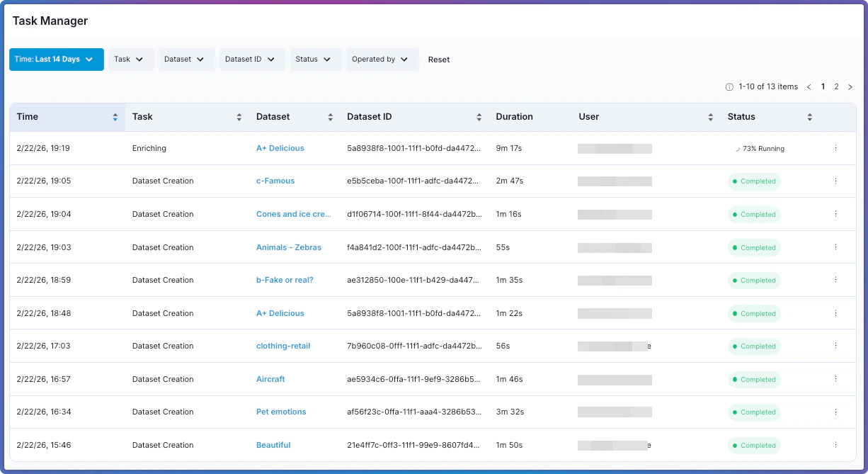Go to next page using the chevron icon

(850, 86)
